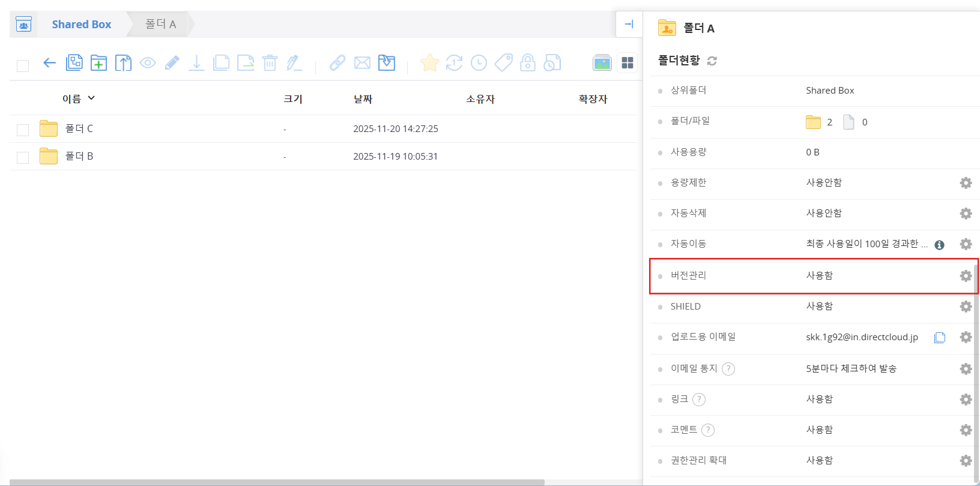Collapse the folder details side panel
The width and height of the screenshot is (980, 486).
coord(629,25)
